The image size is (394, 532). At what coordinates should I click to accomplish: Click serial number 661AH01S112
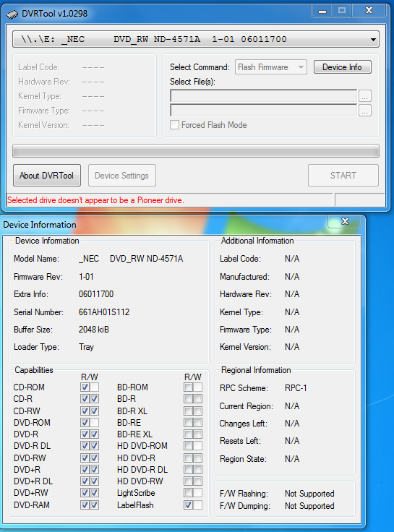[x=104, y=312]
